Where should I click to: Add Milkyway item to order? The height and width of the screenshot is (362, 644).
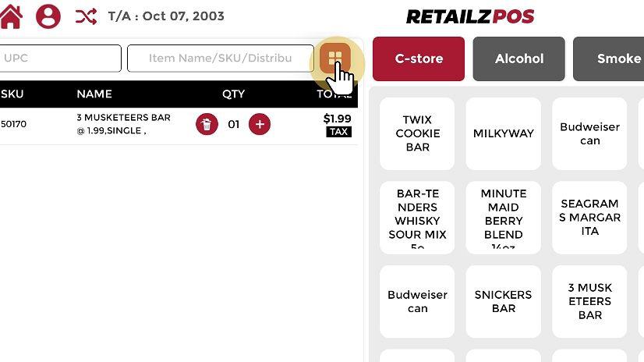[504, 133]
